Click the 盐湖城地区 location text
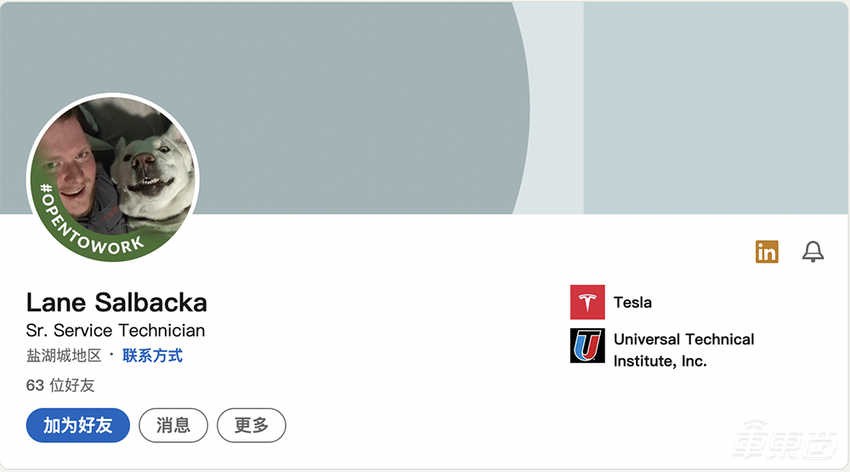This screenshot has height=472, width=850. pos(64,355)
